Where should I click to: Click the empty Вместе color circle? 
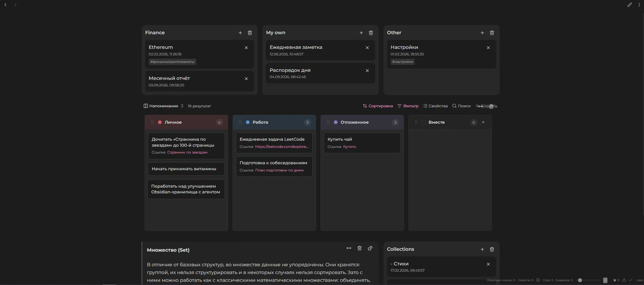(424, 122)
